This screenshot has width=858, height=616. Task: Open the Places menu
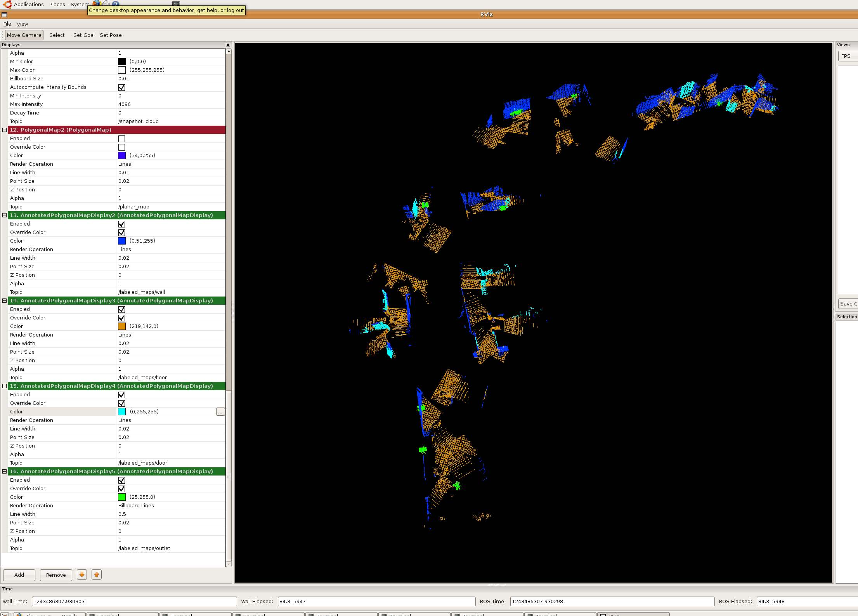[x=57, y=4]
